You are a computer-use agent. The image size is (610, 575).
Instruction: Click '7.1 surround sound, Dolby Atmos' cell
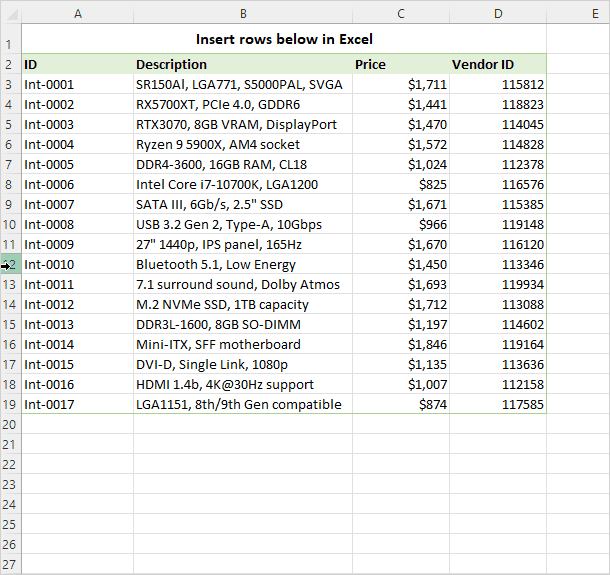click(243, 284)
